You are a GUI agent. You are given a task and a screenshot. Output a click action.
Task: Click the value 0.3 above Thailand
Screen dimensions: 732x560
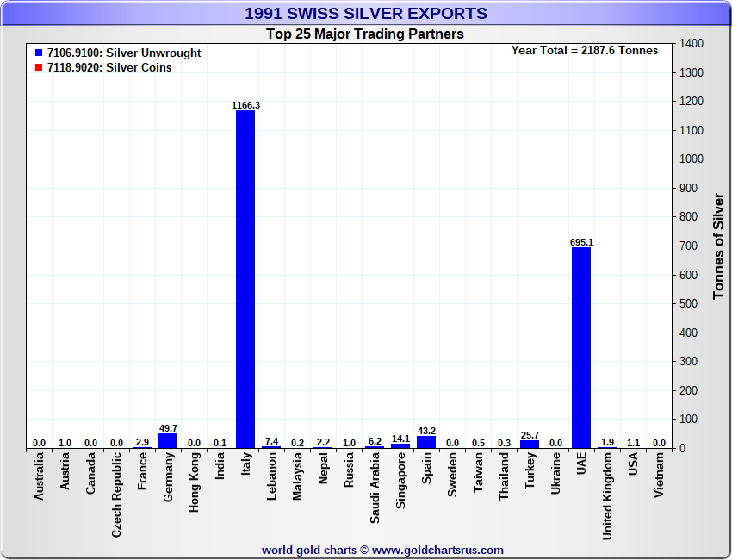pos(504,443)
